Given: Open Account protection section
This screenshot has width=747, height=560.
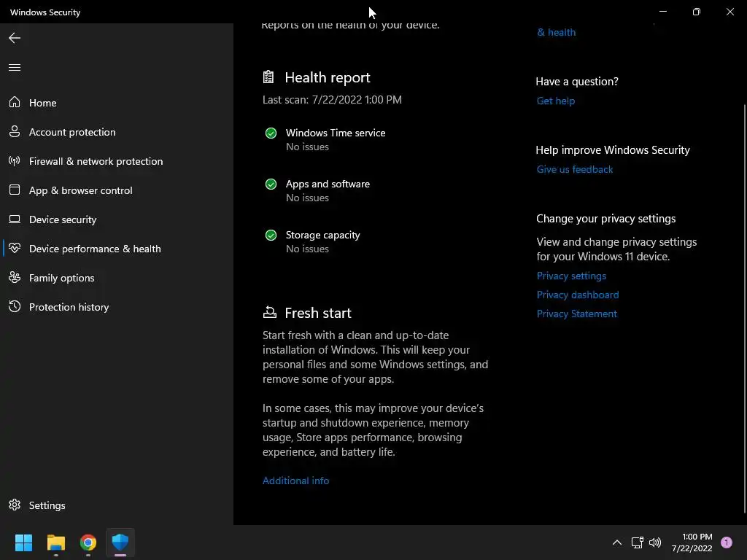Looking at the screenshot, I should [117, 132].
